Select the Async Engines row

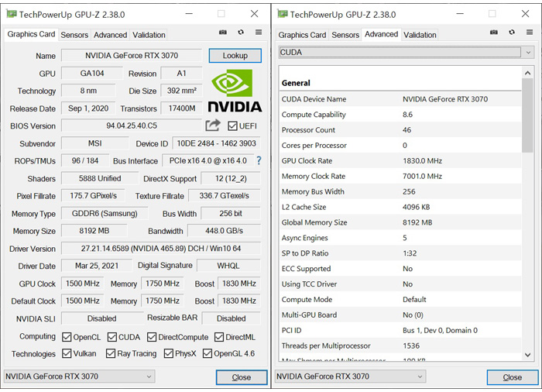pyautogui.click(x=400, y=238)
